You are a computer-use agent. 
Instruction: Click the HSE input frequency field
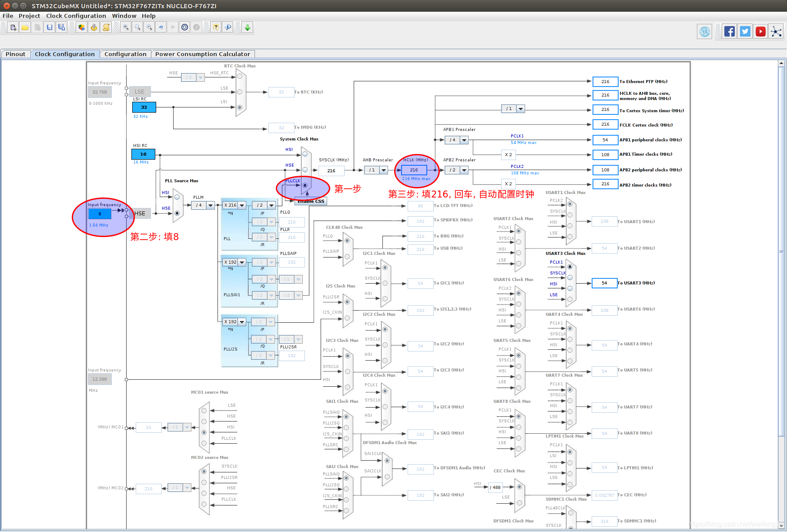(x=100, y=214)
